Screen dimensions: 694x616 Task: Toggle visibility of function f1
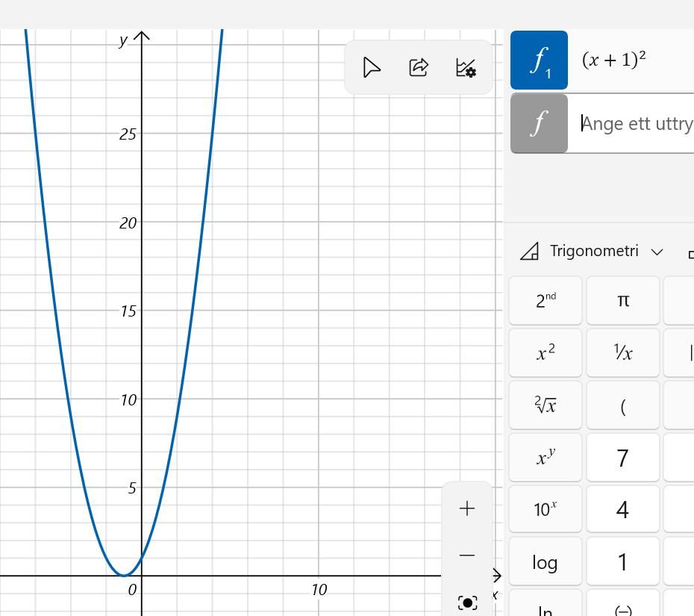point(539,60)
